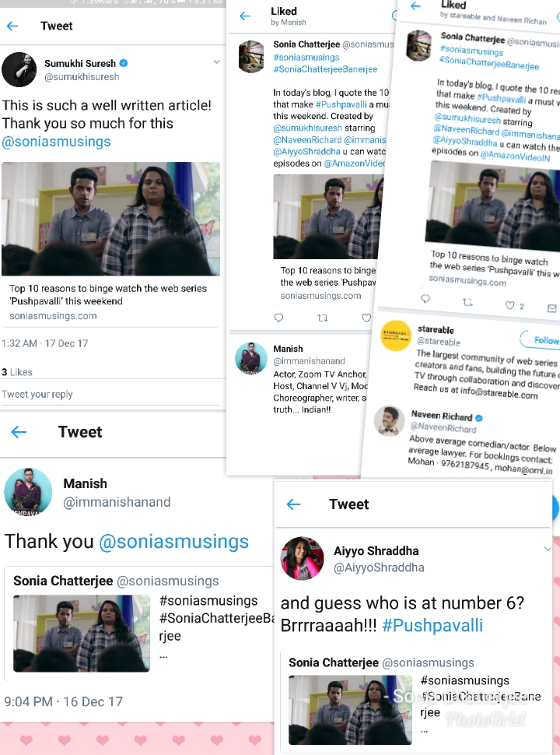The width and height of the screenshot is (560, 755).
Task: Open quoted Sonia Chatterjee tweet under Manish
Action: [139, 623]
